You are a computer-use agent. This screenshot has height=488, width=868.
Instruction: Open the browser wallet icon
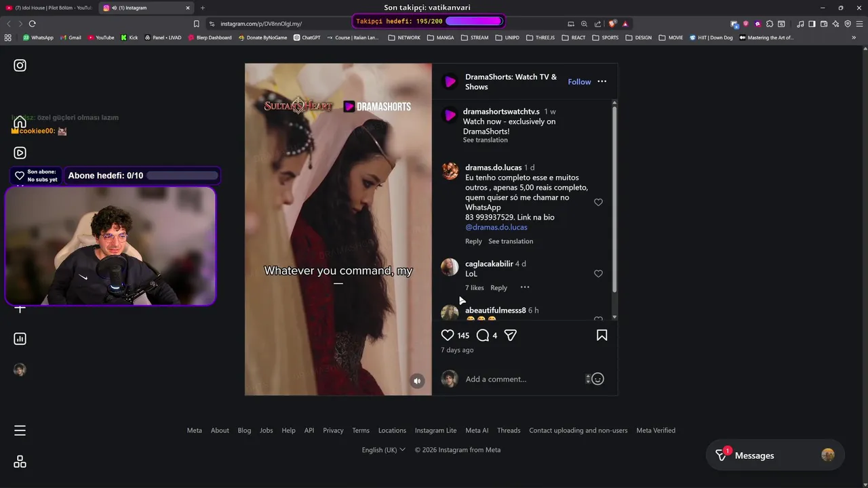(x=824, y=24)
